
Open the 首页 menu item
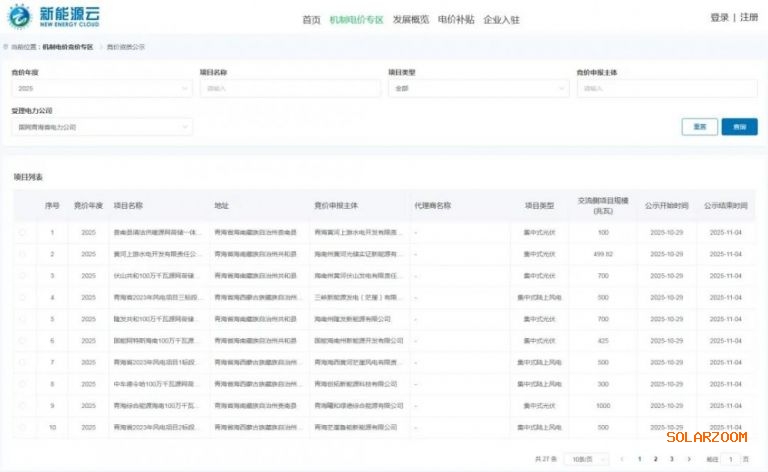(311, 19)
